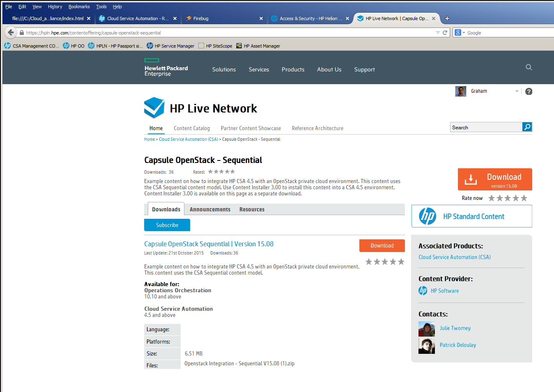Switch to the Announcements tab
This screenshot has width=554, height=392.
[210, 209]
